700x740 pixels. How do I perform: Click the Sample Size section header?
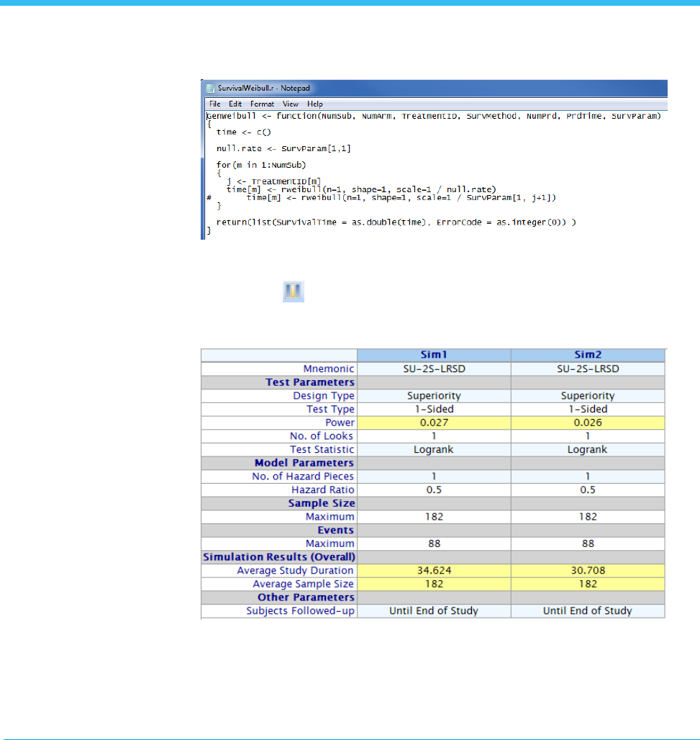pos(322,503)
